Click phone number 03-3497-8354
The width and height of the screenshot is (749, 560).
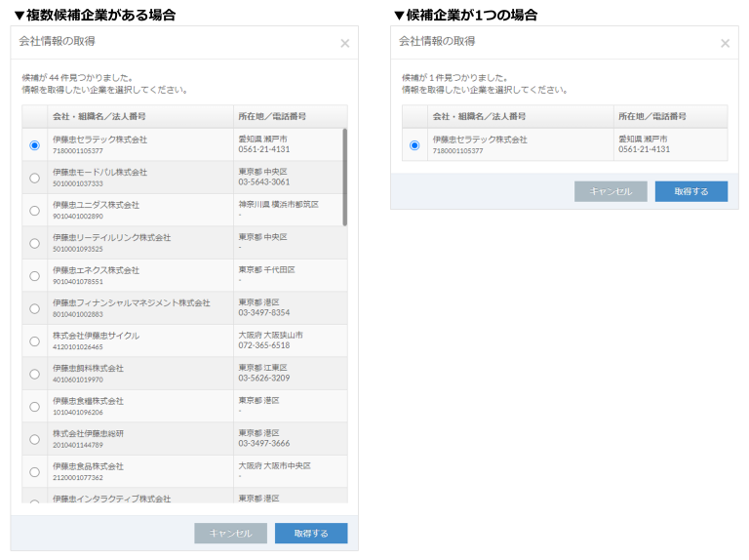pos(263,312)
